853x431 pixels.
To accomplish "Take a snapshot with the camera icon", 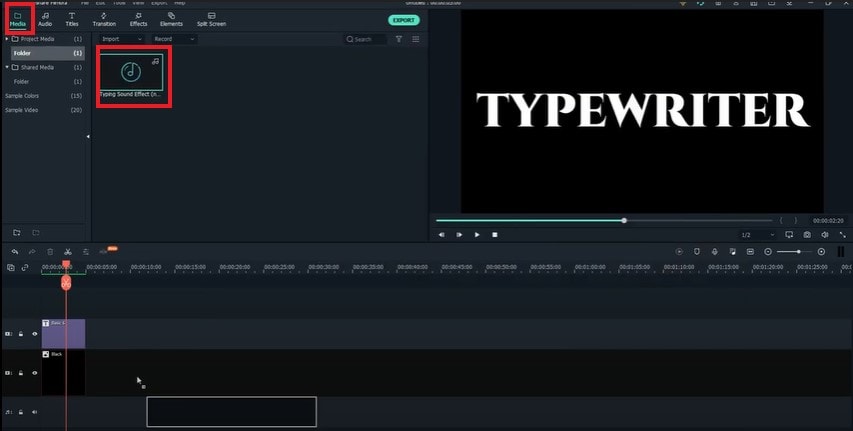I will click(806, 235).
